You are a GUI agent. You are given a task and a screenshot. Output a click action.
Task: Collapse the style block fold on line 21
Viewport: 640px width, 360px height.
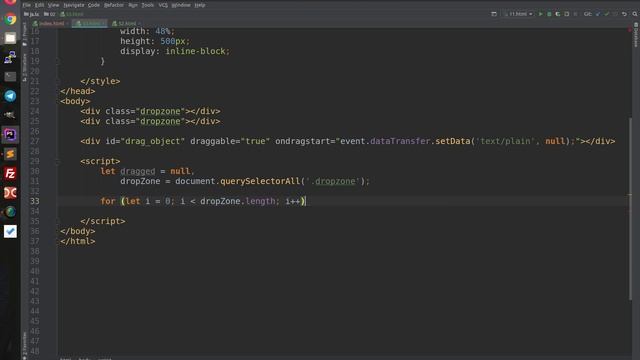58,81
